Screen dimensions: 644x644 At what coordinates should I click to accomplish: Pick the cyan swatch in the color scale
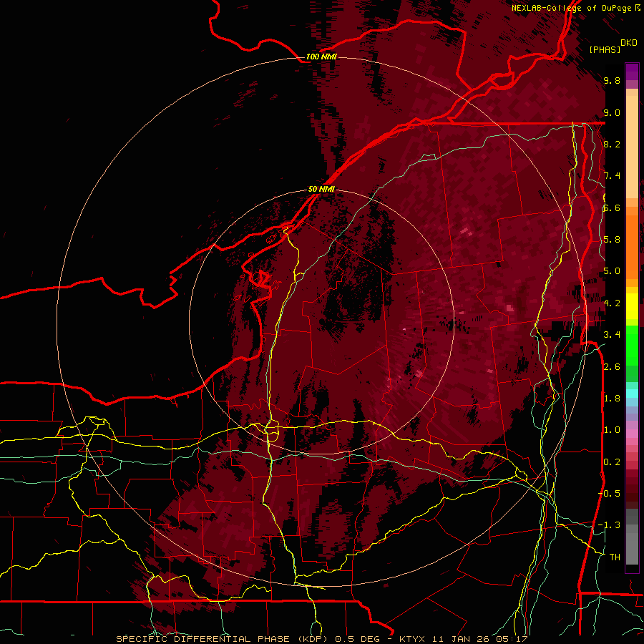(632, 394)
